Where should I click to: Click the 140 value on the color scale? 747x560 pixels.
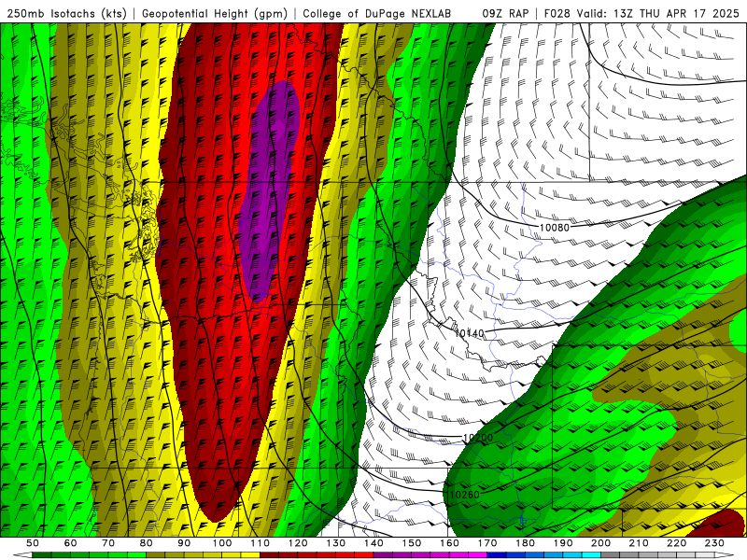(x=374, y=543)
